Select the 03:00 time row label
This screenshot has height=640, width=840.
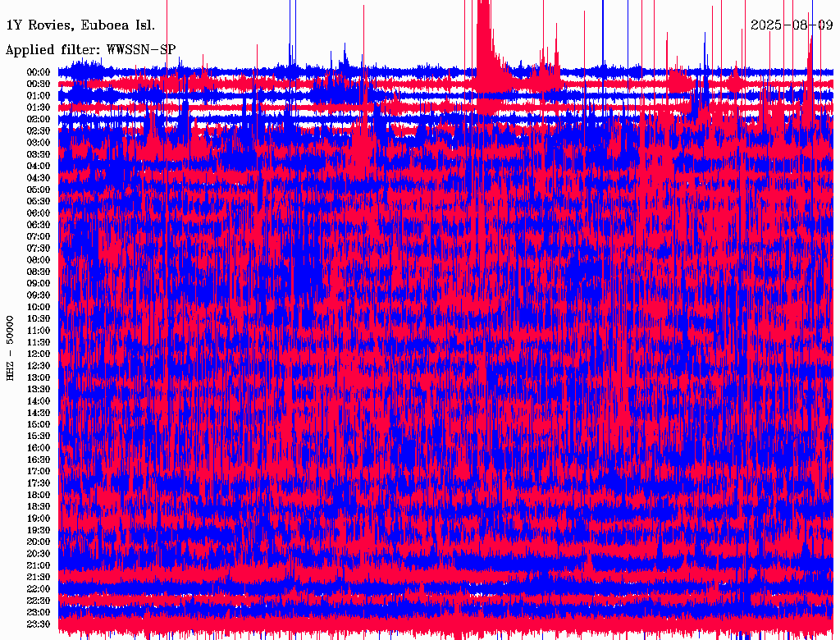pos(38,143)
